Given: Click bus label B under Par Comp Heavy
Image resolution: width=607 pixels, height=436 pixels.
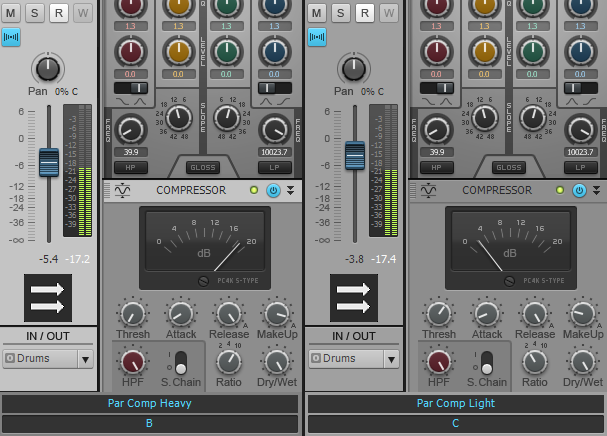Looking at the screenshot, I should tap(149, 423).
